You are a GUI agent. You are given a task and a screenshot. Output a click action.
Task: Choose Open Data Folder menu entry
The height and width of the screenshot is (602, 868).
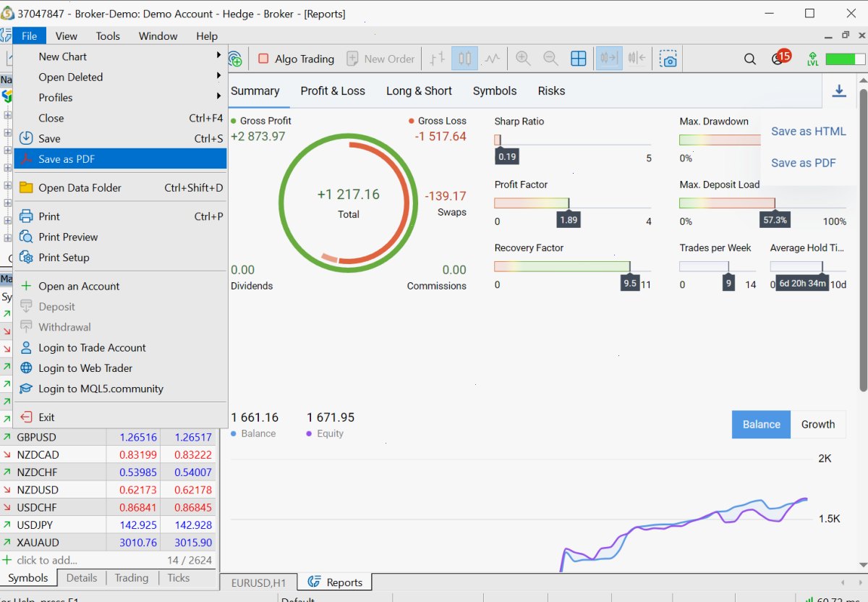tap(120, 187)
